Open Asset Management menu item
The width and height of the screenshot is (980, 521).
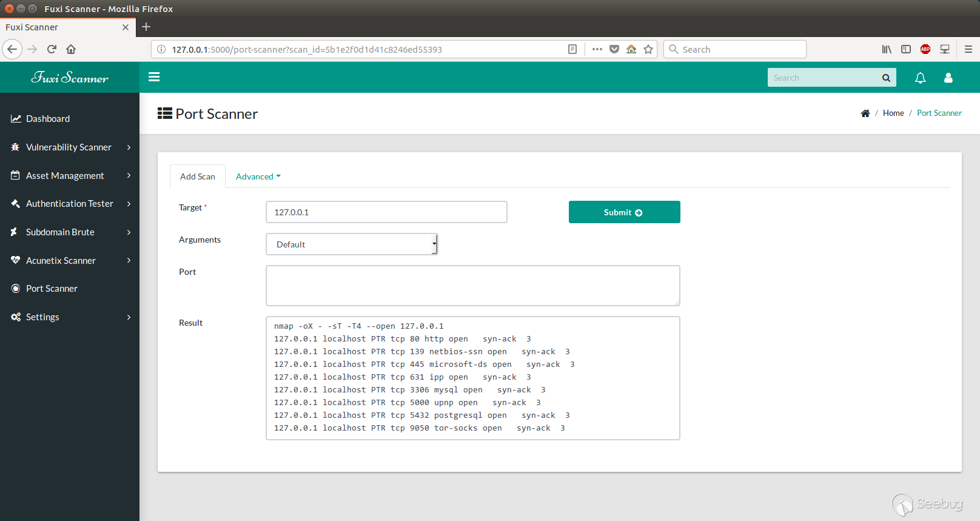point(70,175)
